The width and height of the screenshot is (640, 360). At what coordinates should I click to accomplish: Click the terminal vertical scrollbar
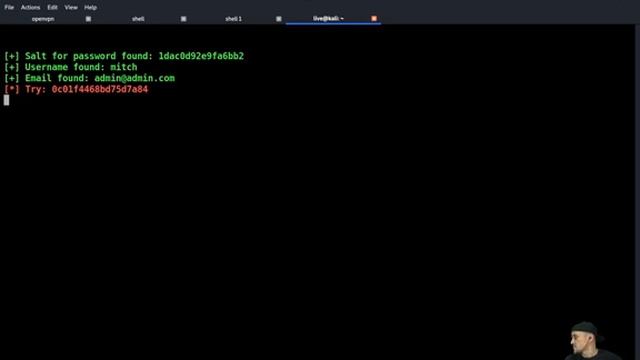coord(637,192)
